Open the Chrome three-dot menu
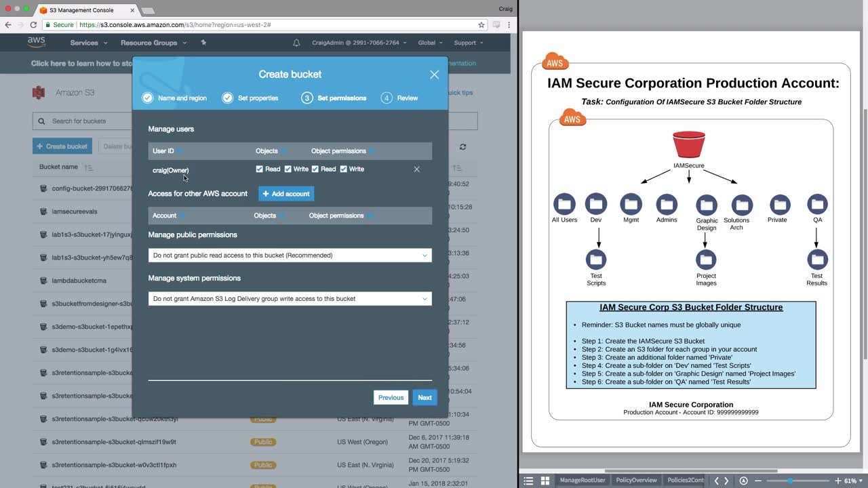 point(510,24)
